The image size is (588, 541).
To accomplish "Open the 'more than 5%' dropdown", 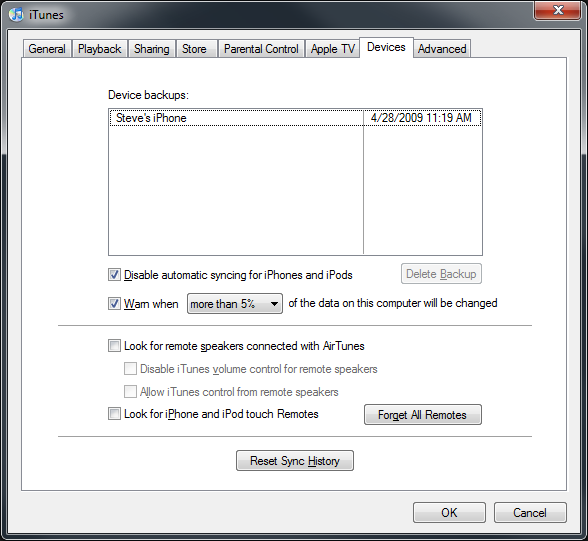I will [235, 304].
